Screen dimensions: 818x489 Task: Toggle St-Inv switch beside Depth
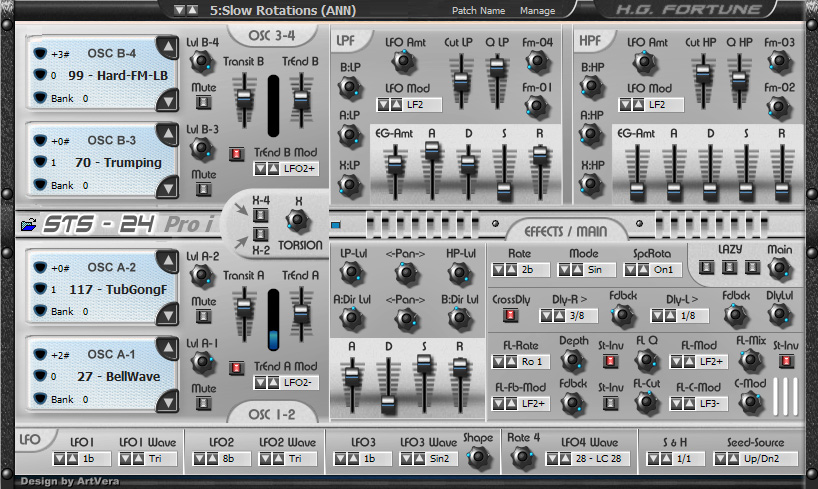coord(610,361)
